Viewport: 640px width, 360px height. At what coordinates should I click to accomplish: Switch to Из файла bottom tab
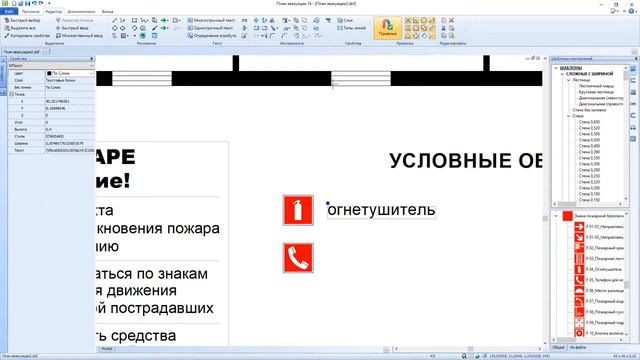(578, 347)
